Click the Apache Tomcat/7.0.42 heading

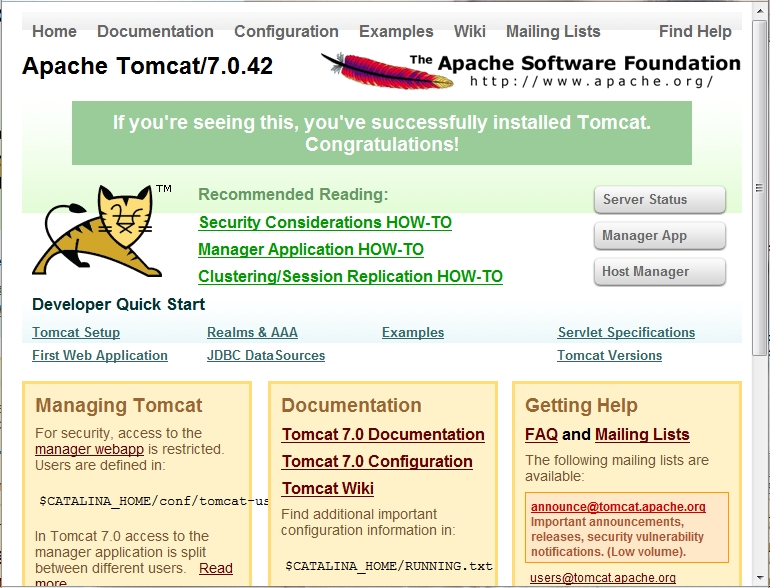pyautogui.click(x=147, y=66)
